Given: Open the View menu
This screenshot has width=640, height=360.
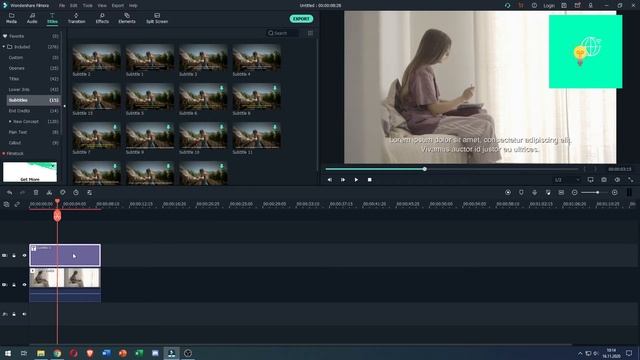Looking at the screenshot, I should pos(102,6).
